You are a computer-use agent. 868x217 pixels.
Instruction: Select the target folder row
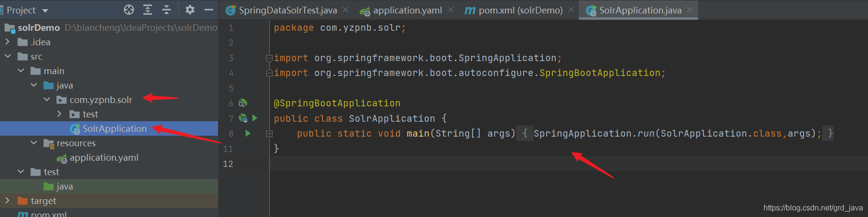[109, 201]
